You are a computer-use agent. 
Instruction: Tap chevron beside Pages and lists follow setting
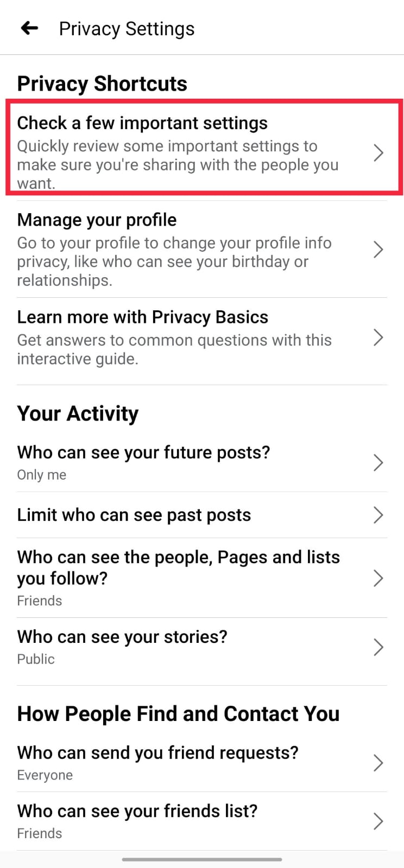[378, 578]
